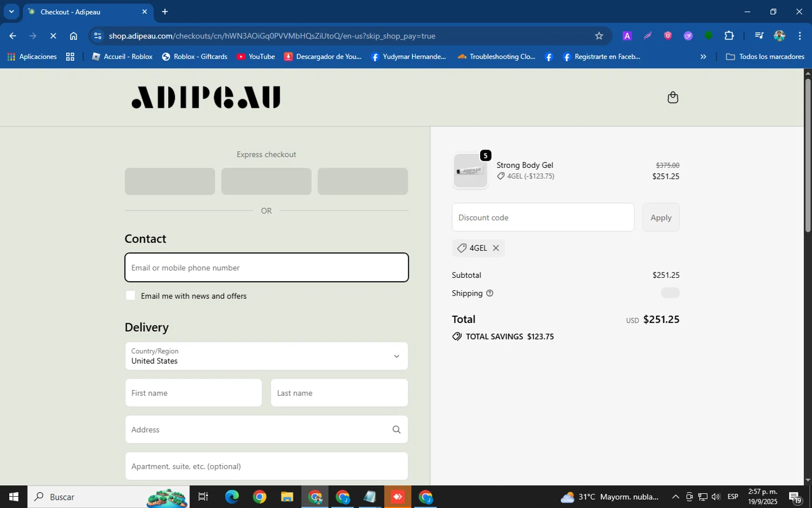Image resolution: width=812 pixels, height=508 pixels.
Task: Click the Last name field
Action: point(339,393)
